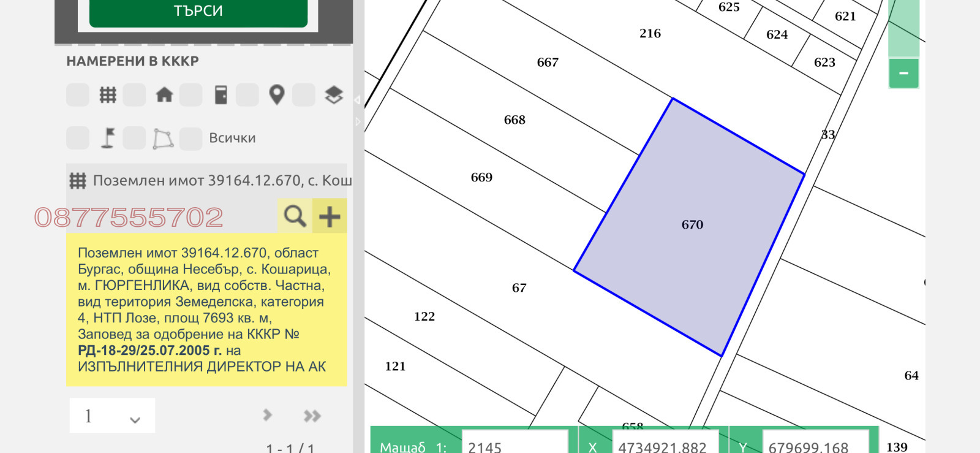The height and width of the screenshot is (453, 980).
Task: Click the magnifier icon to zoom to result
Action: click(x=295, y=216)
